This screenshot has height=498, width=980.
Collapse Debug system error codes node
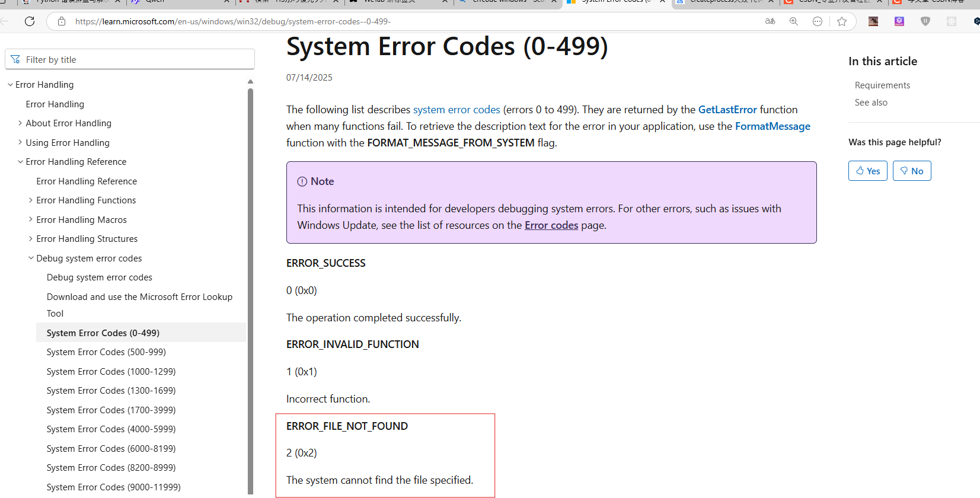tap(31, 258)
